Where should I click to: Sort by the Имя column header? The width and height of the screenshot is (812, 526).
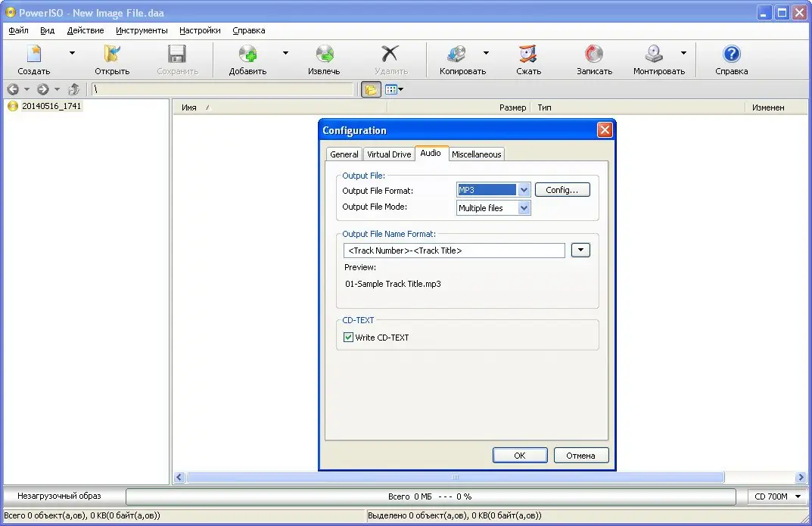(280, 107)
